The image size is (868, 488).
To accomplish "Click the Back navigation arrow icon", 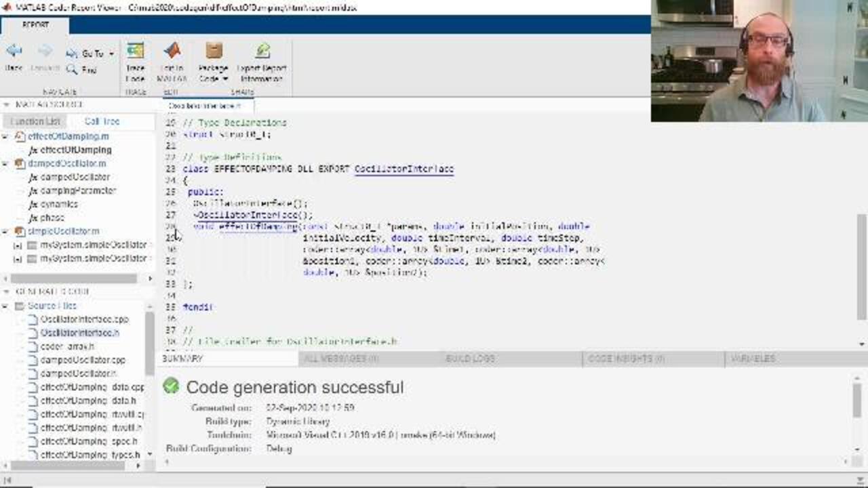I will tap(14, 52).
